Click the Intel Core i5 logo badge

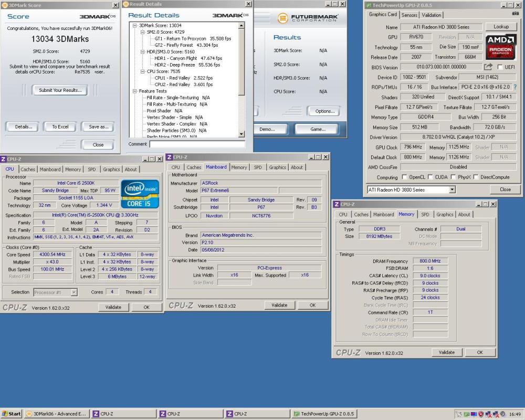point(140,194)
